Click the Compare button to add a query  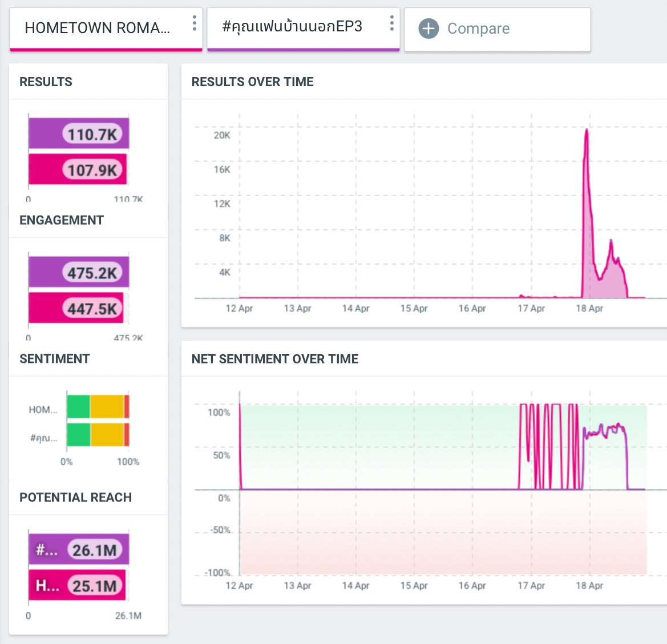click(478, 29)
